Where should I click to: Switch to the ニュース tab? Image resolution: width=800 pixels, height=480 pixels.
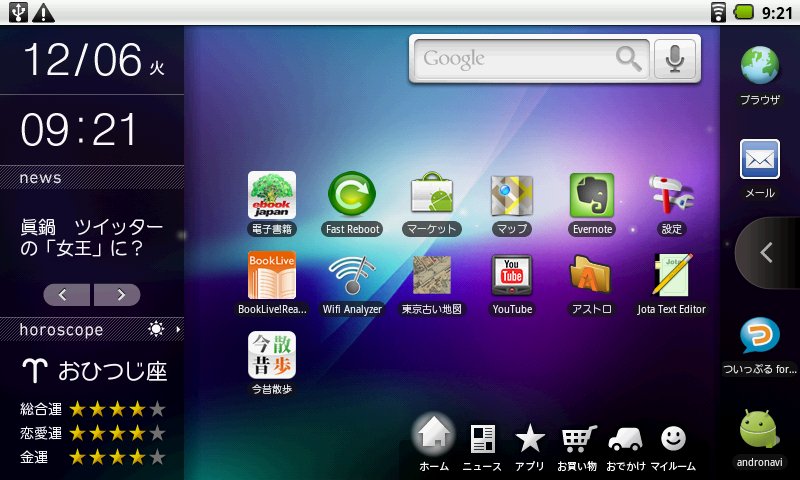click(x=482, y=445)
